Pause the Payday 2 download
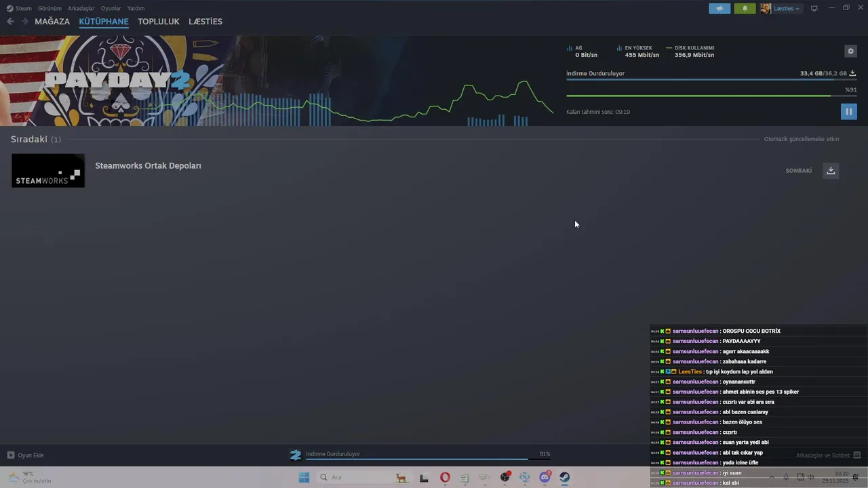Screen dimensions: 868x488 848,111
